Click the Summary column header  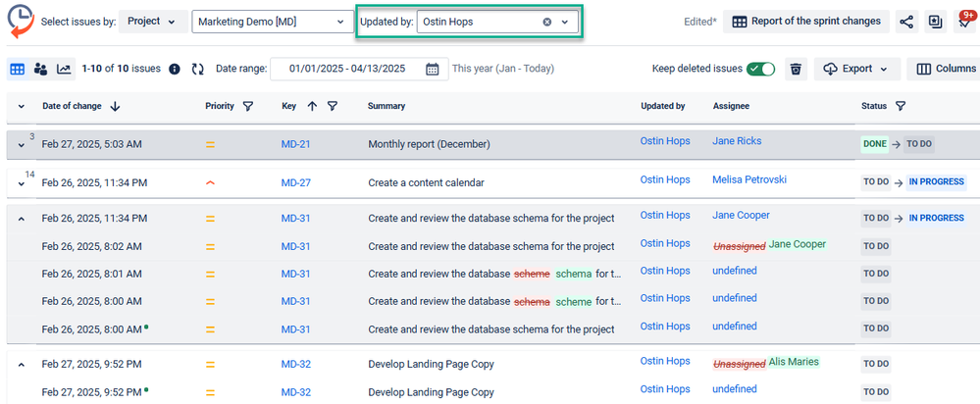point(387,106)
